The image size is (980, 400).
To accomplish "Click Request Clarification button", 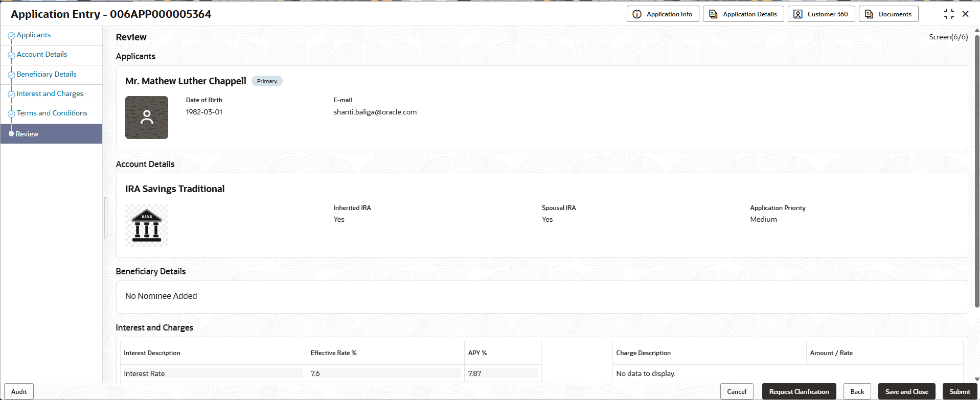I will point(799,392).
